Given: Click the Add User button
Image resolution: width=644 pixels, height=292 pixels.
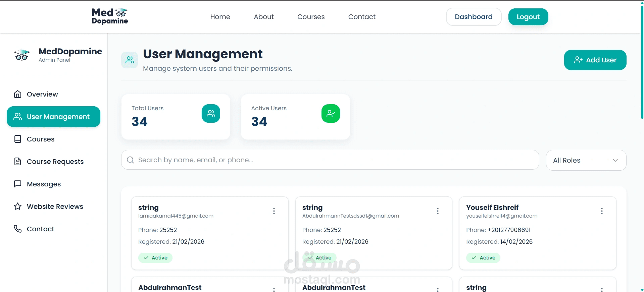Looking at the screenshot, I should pyautogui.click(x=595, y=60).
